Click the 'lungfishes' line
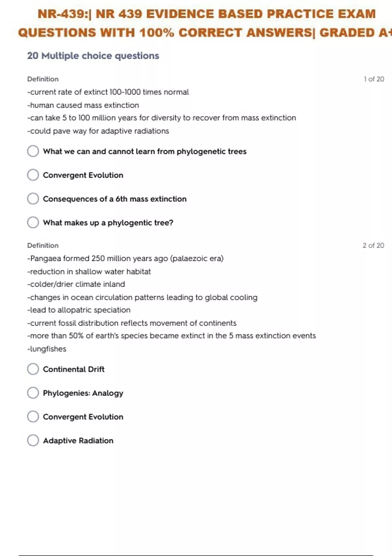392x556 pixels. coord(47,349)
